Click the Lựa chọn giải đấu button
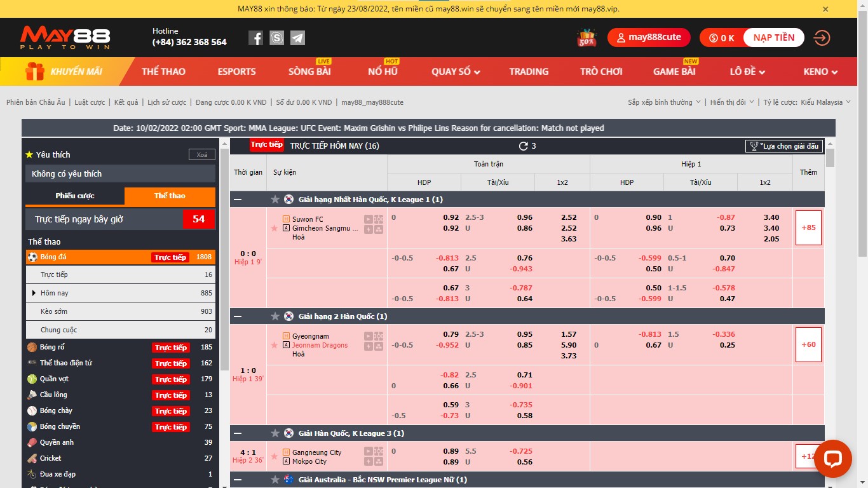 pos(784,146)
